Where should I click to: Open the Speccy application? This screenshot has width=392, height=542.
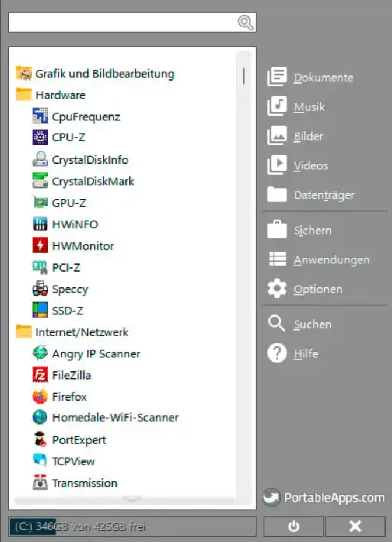(69, 289)
